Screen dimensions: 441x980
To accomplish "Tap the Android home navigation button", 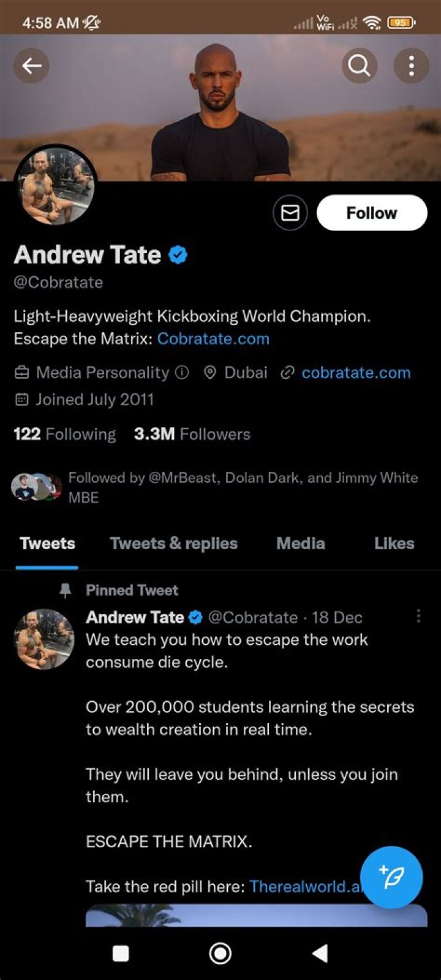I will coord(221,953).
